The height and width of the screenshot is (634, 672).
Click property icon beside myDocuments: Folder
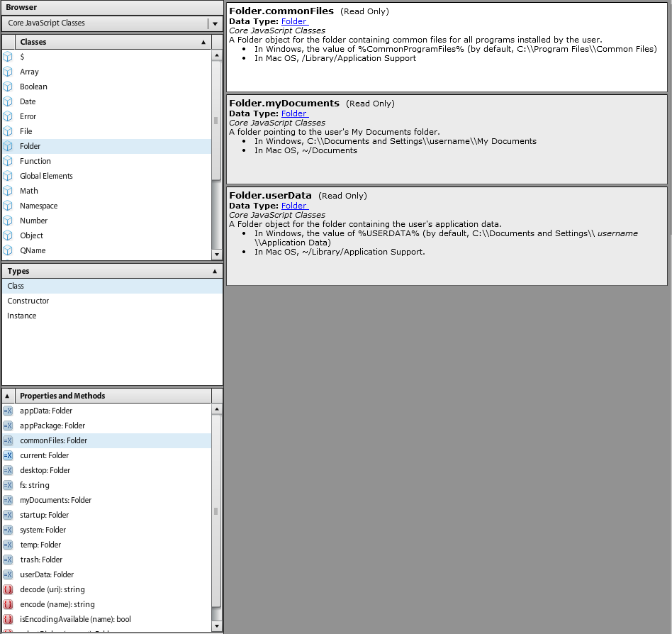(8, 500)
